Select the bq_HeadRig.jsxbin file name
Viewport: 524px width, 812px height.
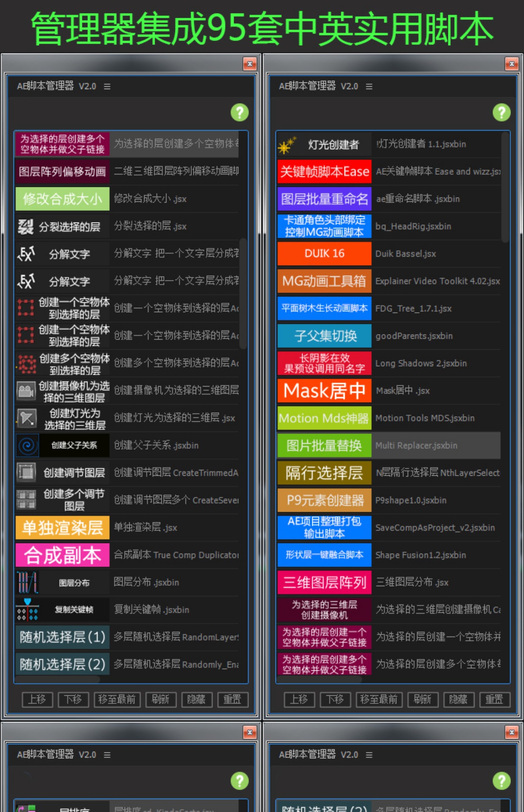pos(413,226)
